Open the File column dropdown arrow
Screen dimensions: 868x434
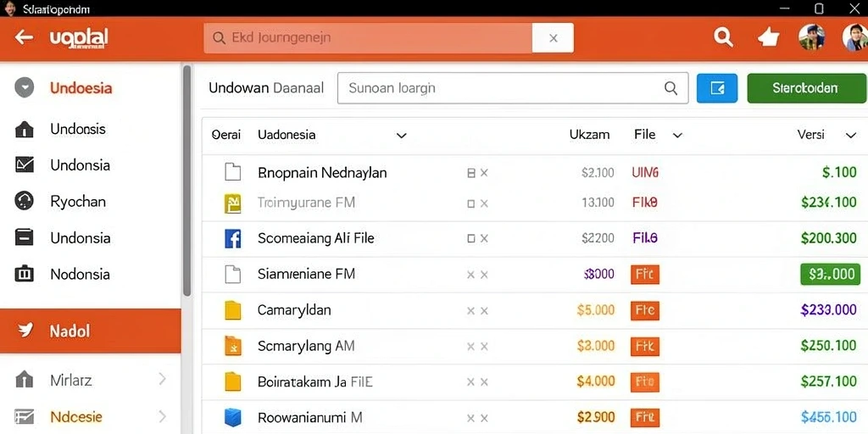tap(677, 135)
